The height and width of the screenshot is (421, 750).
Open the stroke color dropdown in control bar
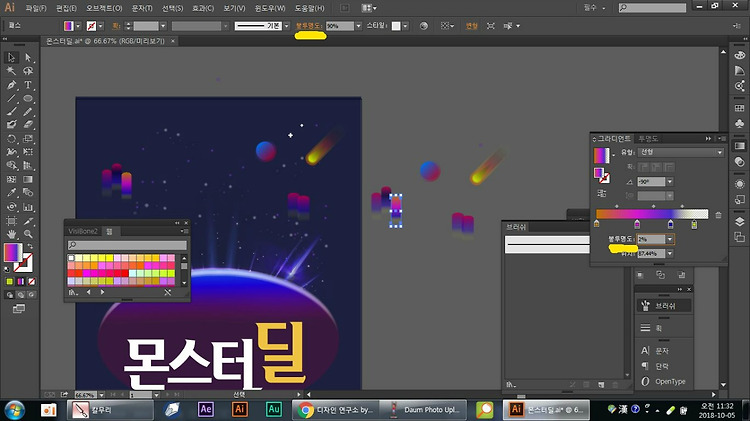[x=100, y=26]
